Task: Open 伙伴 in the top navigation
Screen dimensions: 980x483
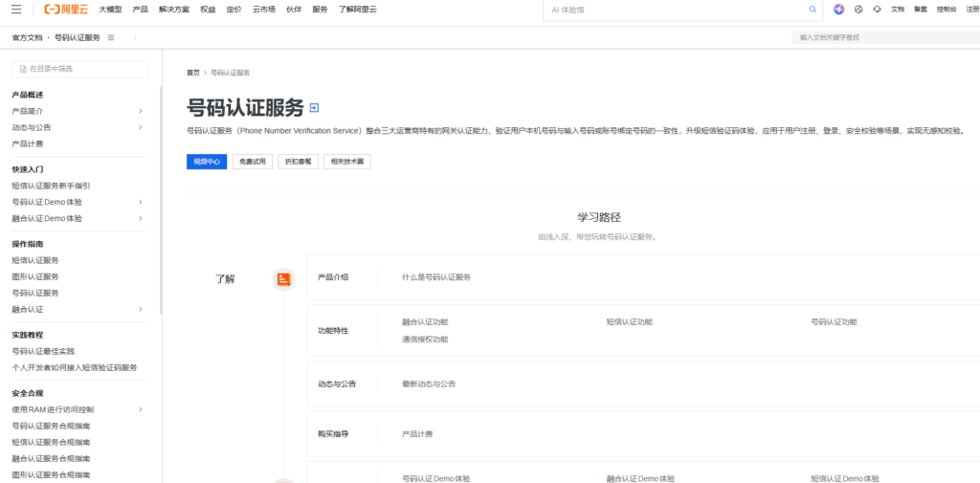Action: (x=294, y=10)
